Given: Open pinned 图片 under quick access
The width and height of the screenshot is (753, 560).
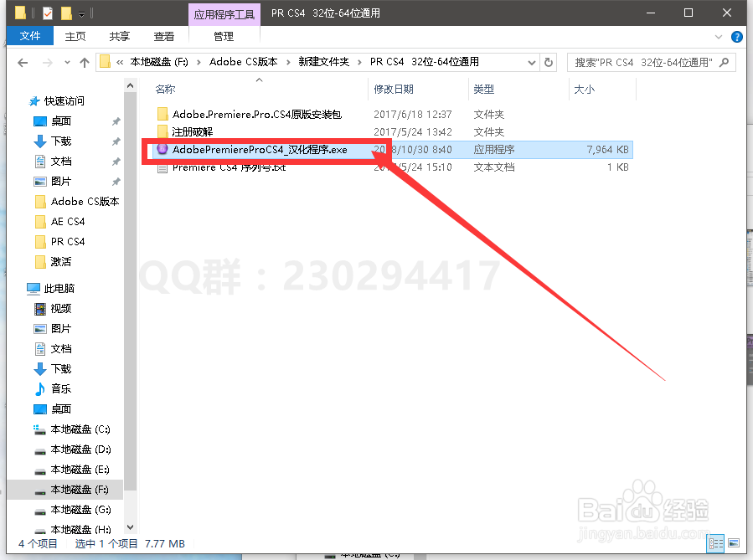Looking at the screenshot, I should [x=61, y=182].
